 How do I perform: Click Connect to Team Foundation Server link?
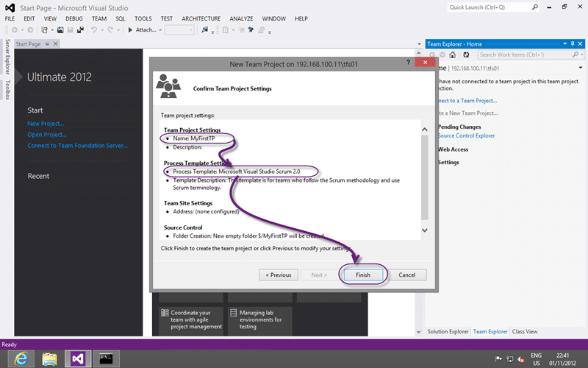coord(77,146)
